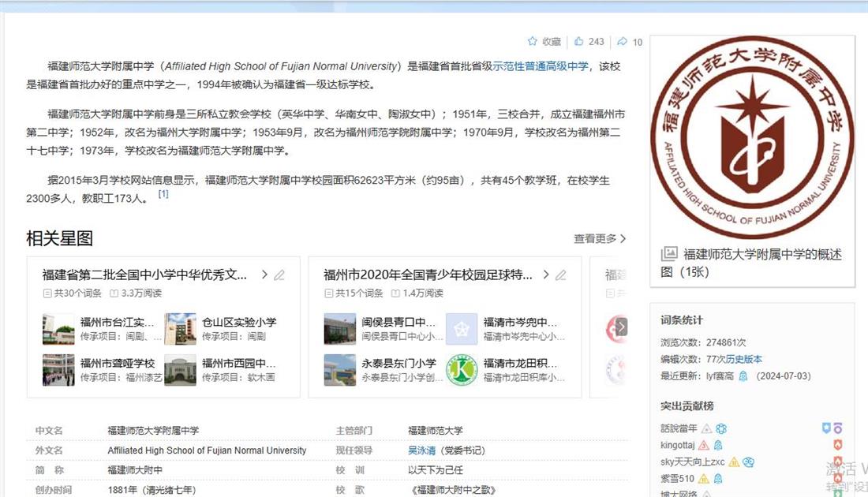The image size is (868, 497).
Task: Click the 相关星图 section heading
Action: click(59, 238)
